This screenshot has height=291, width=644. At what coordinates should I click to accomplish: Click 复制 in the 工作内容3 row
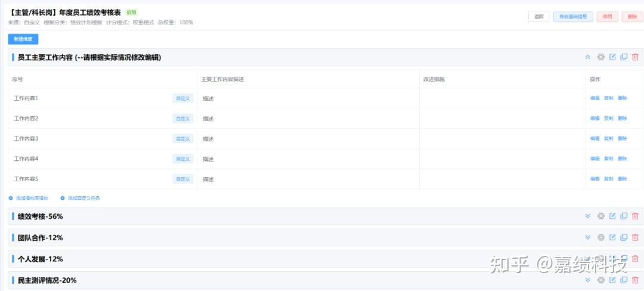(x=609, y=139)
